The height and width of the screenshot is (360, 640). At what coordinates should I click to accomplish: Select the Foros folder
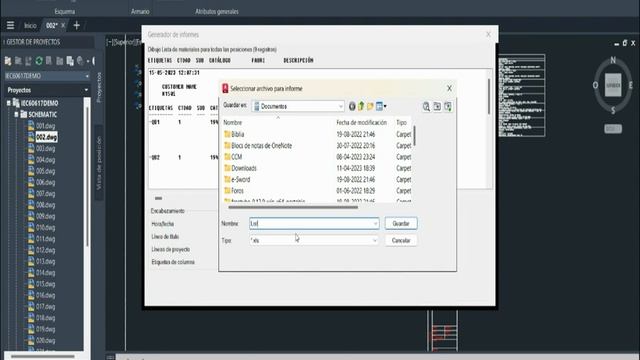pos(233,191)
